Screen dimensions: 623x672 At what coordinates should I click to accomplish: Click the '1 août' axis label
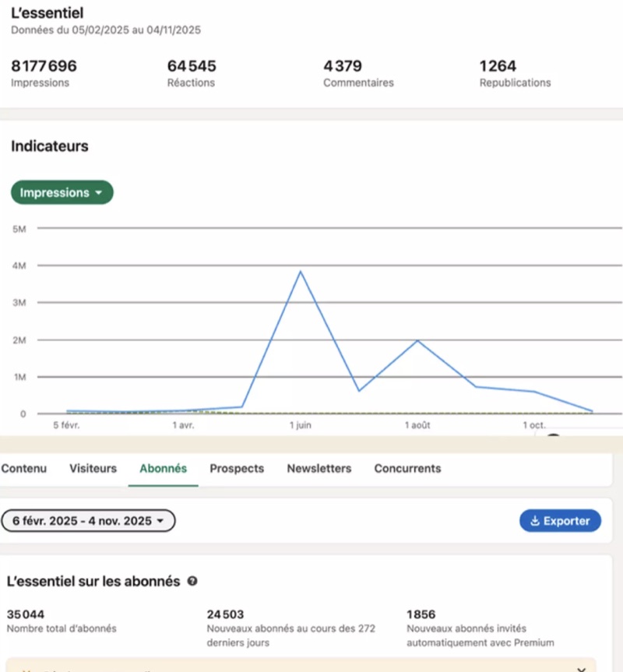tap(417, 425)
